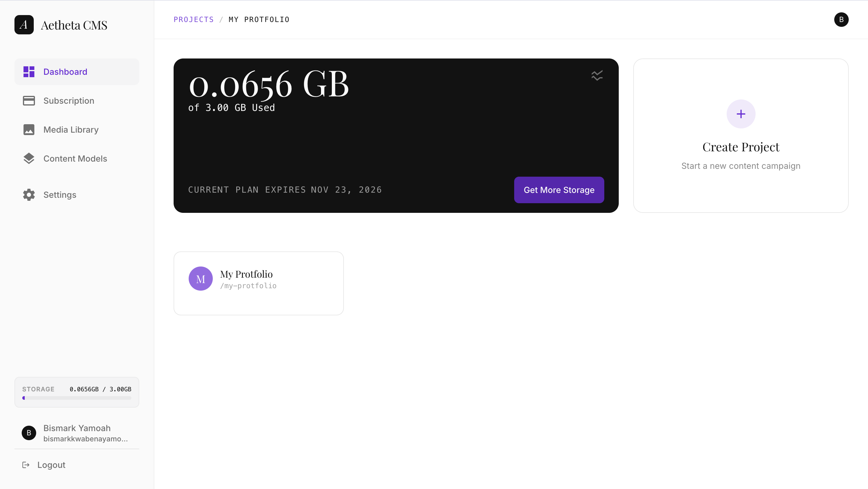The width and height of the screenshot is (868, 489).
Task: Click the storage usage progress bar
Action: [77, 398]
